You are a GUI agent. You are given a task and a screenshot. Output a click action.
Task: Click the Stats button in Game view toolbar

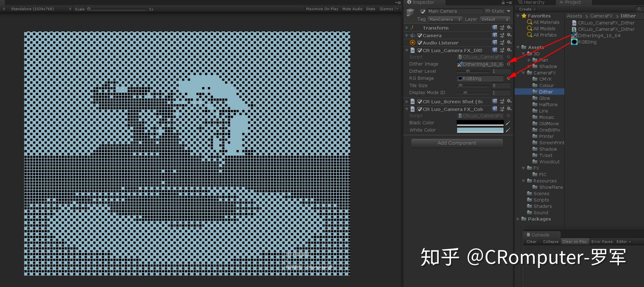pos(371,9)
